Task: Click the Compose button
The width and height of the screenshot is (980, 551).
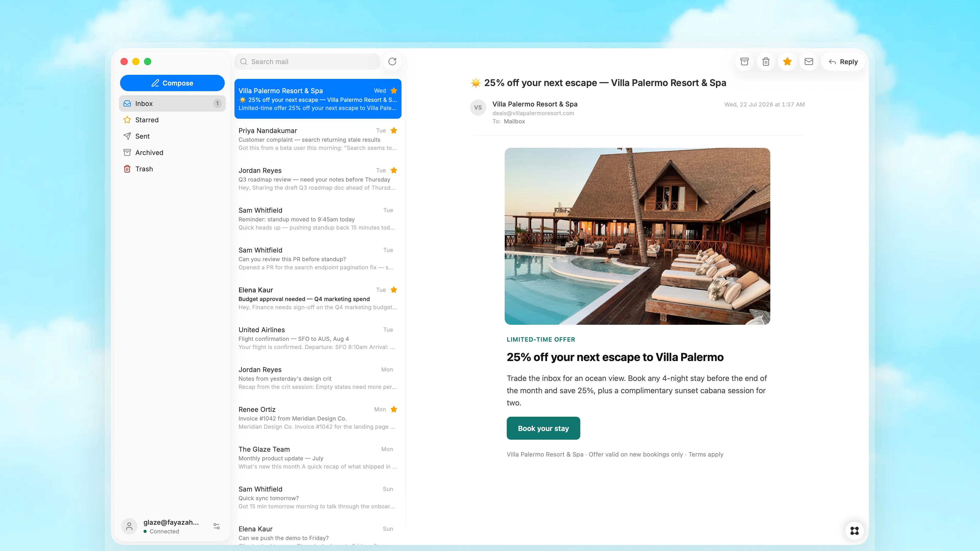Action: coord(172,83)
